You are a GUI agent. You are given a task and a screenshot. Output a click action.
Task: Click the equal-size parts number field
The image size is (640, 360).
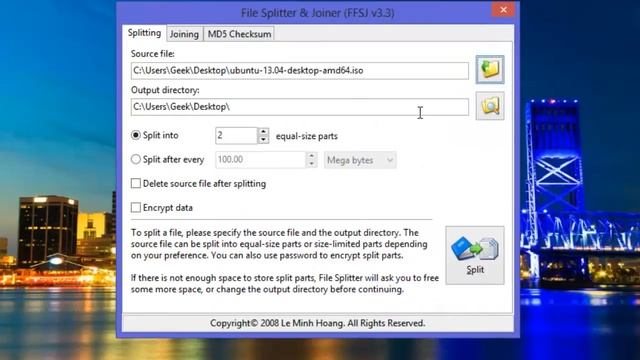(x=236, y=136)
